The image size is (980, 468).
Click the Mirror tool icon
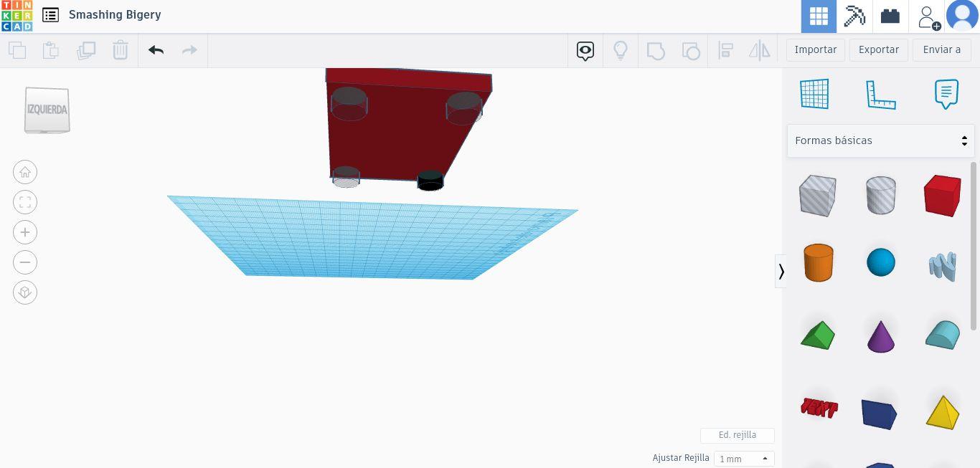[x=759, y=50]
